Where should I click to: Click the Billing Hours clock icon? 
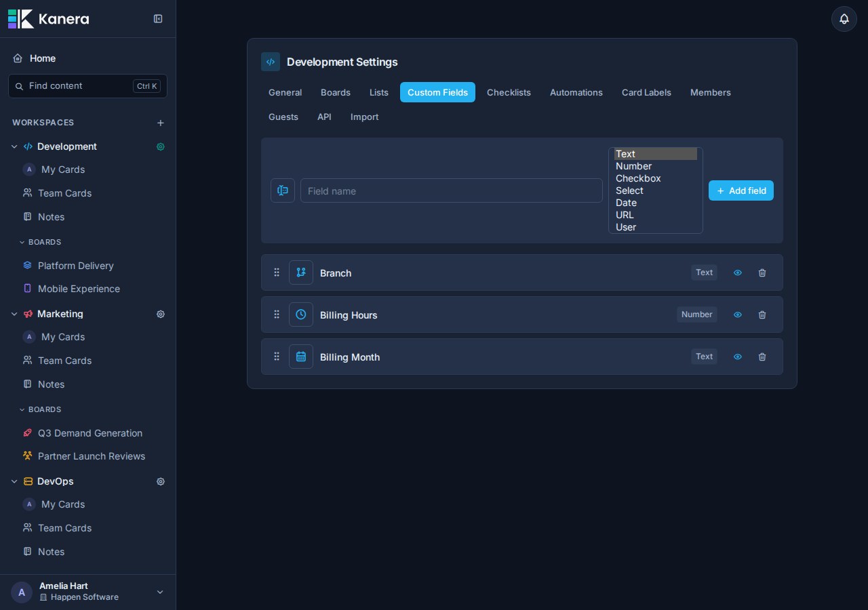pos(301,314)
